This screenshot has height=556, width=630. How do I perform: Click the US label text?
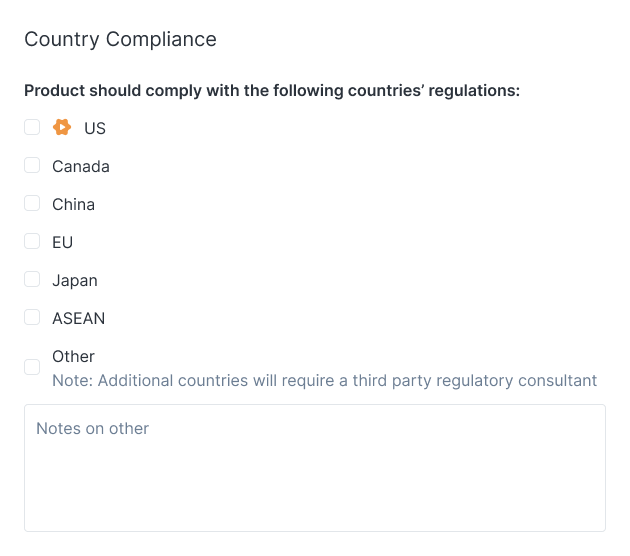(x=95, y=129)
